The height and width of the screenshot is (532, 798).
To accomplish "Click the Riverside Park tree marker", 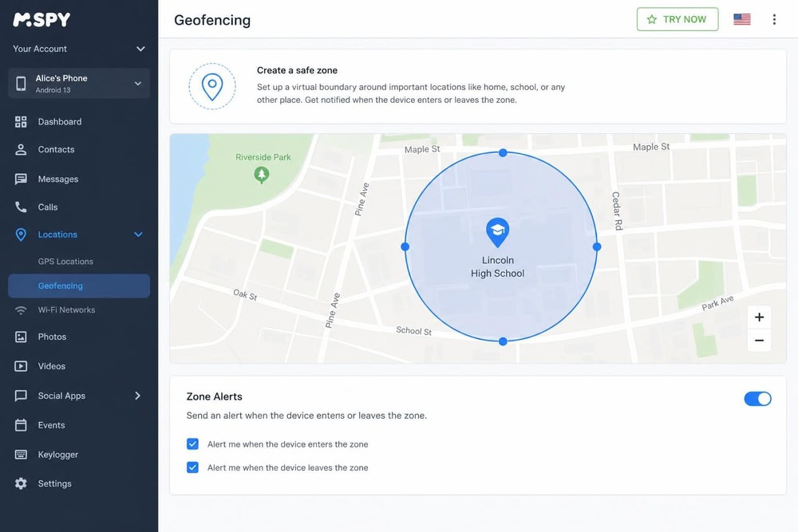I will tap(262, 175).
